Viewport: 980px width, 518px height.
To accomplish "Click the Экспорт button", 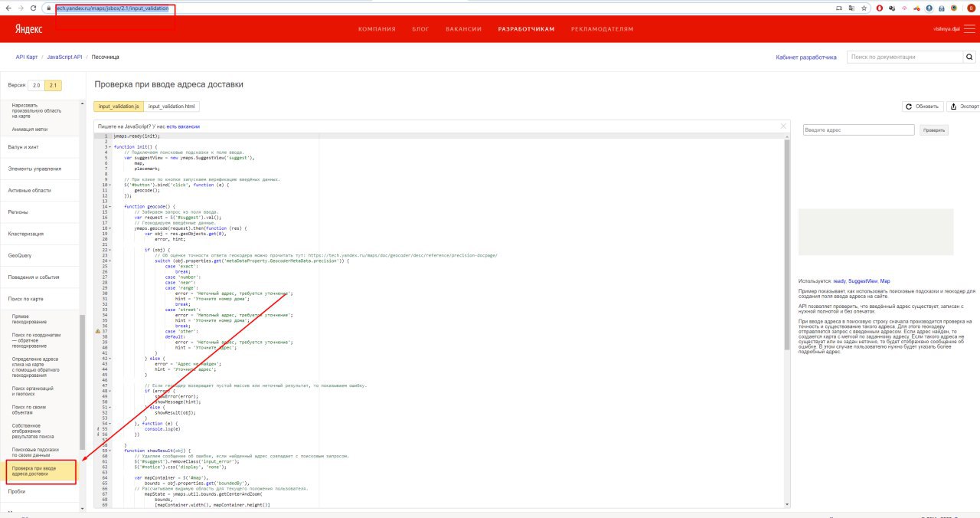I will [965, 107].
